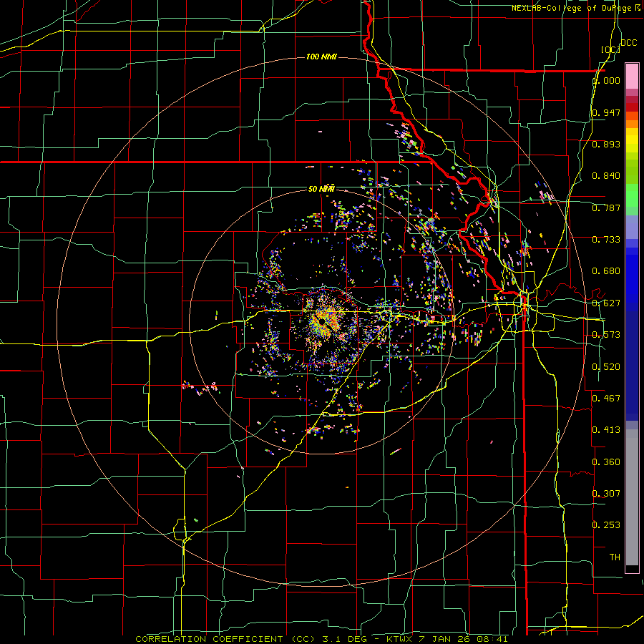This screenshot has height=644, width=644.
Task: Click the 100 NMI range ring label
Action: (321, 57)
